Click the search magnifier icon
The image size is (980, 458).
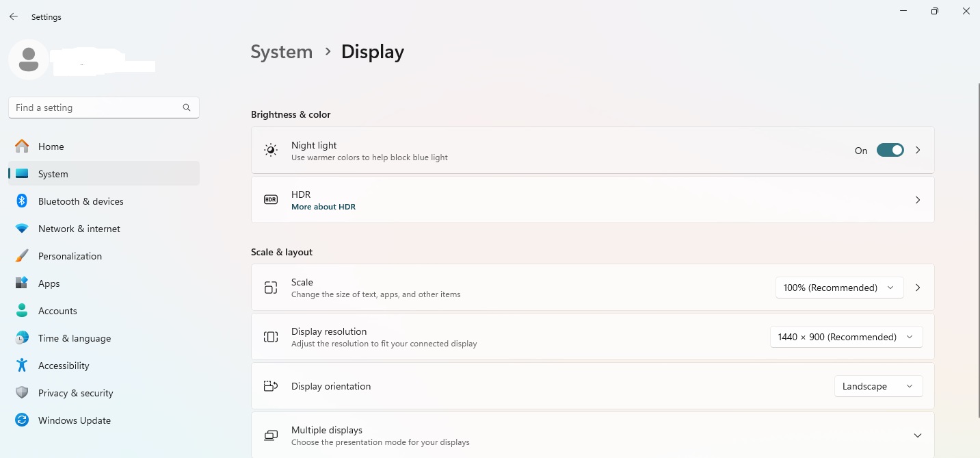[x=187, y=107]
